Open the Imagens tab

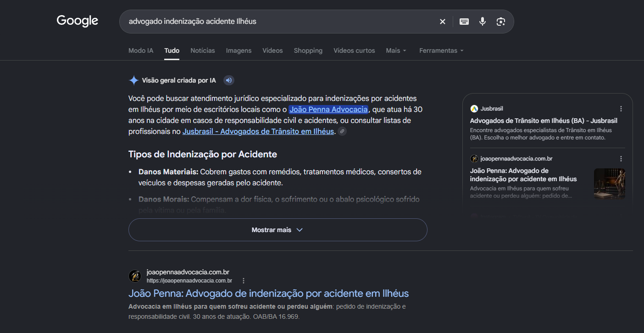(x=239, y=50)
